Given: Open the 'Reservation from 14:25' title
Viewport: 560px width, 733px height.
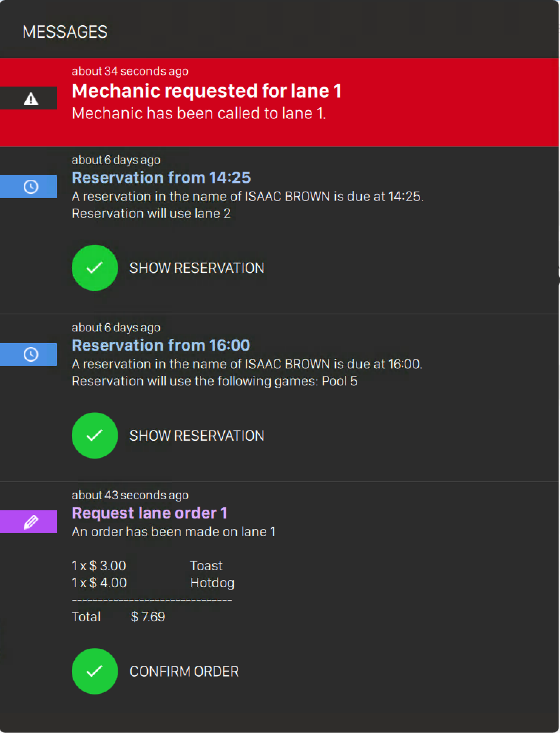Looking at the screenshot, I should 161,178.
